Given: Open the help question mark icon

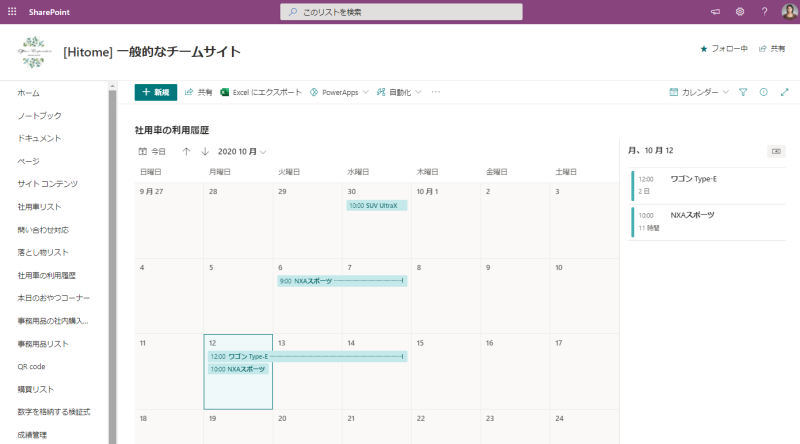Looking at the screenshot, I should [x=764, y=12].
